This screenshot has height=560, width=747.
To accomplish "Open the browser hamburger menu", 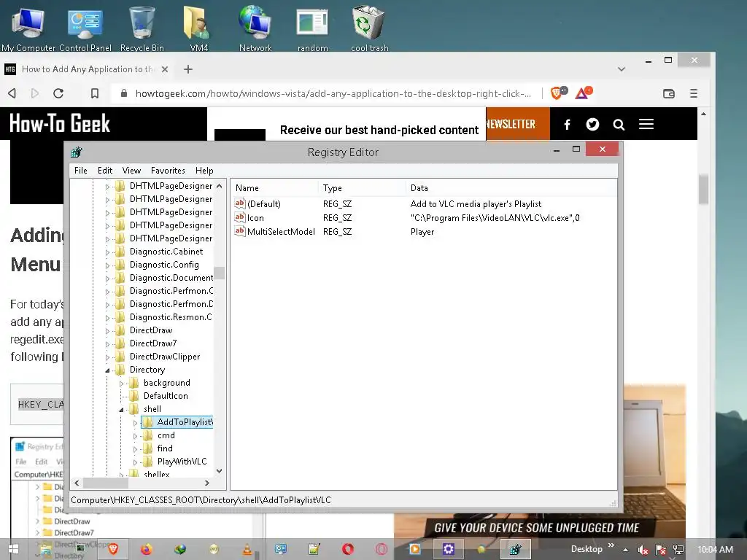I will pyautogui.click(x=694, y=93).
